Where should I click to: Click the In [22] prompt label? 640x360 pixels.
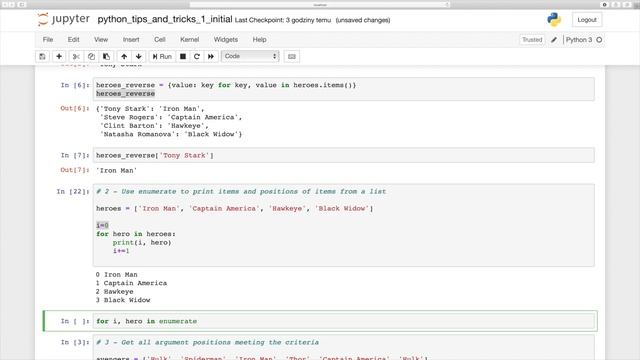pyautogui.click(x=73, y=191)
